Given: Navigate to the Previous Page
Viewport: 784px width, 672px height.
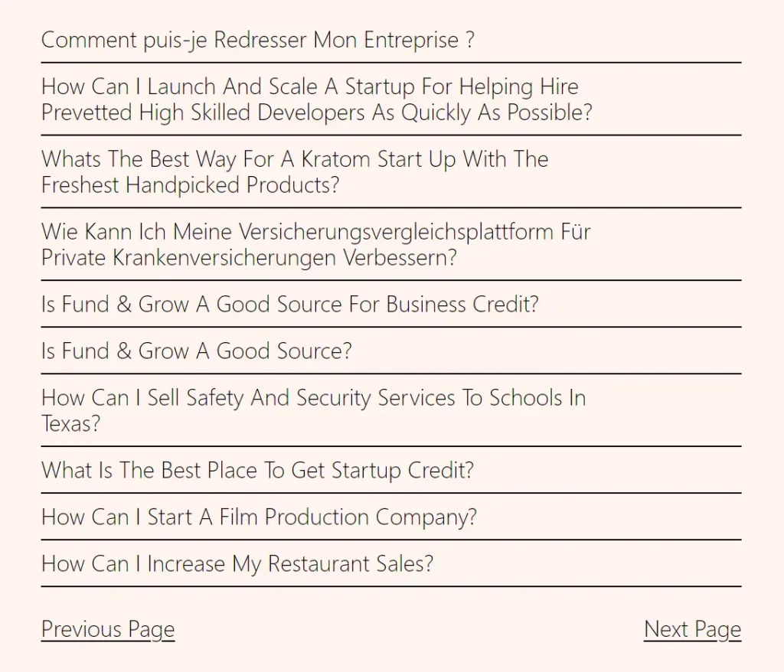Looking at the screenshot, I should pos(107,629).
